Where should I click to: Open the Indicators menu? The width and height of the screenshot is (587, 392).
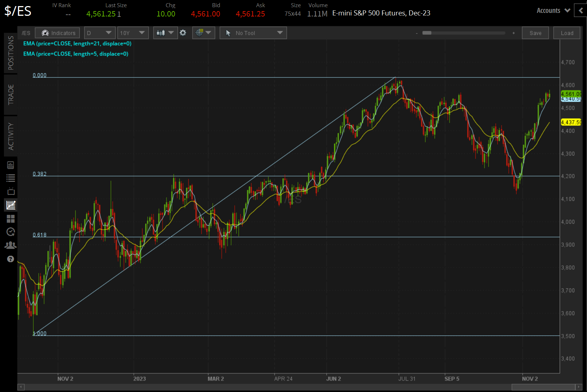click(57, 33)
